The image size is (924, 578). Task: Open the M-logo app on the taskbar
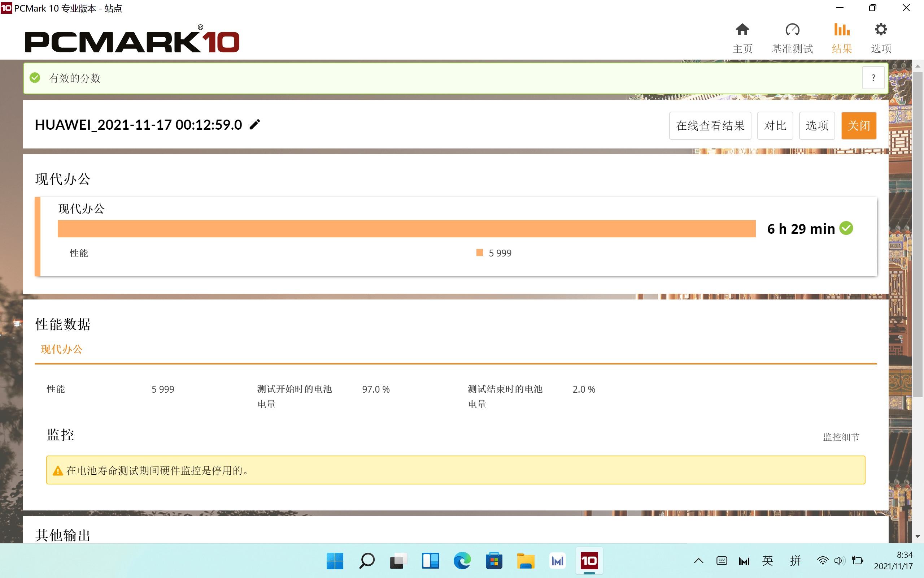(557, 561)
